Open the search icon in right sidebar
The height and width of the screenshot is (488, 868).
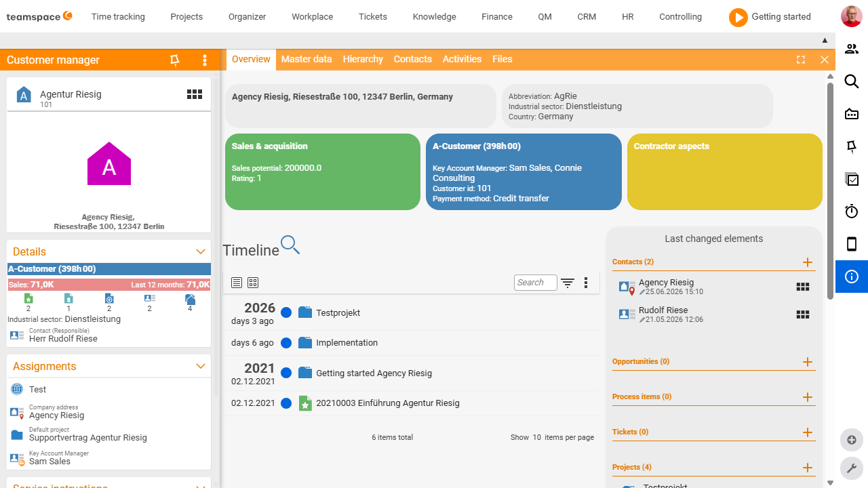852,81
